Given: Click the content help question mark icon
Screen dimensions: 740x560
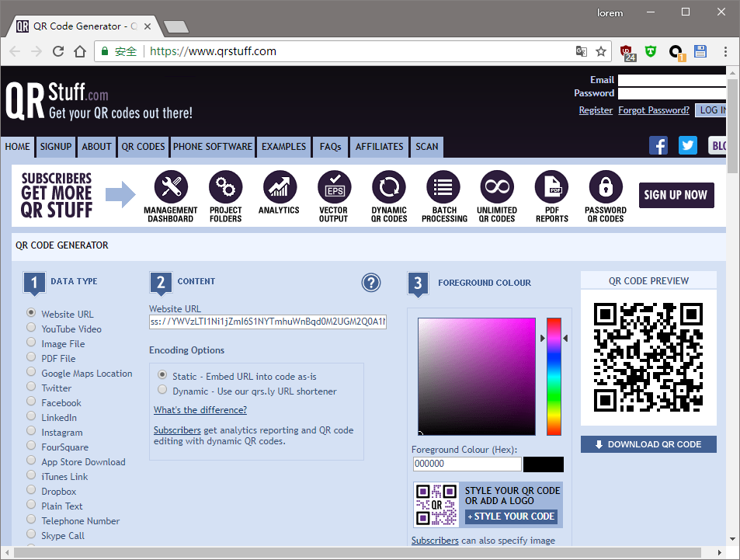Looking at the screenshot, I should (x=371, y=283).
